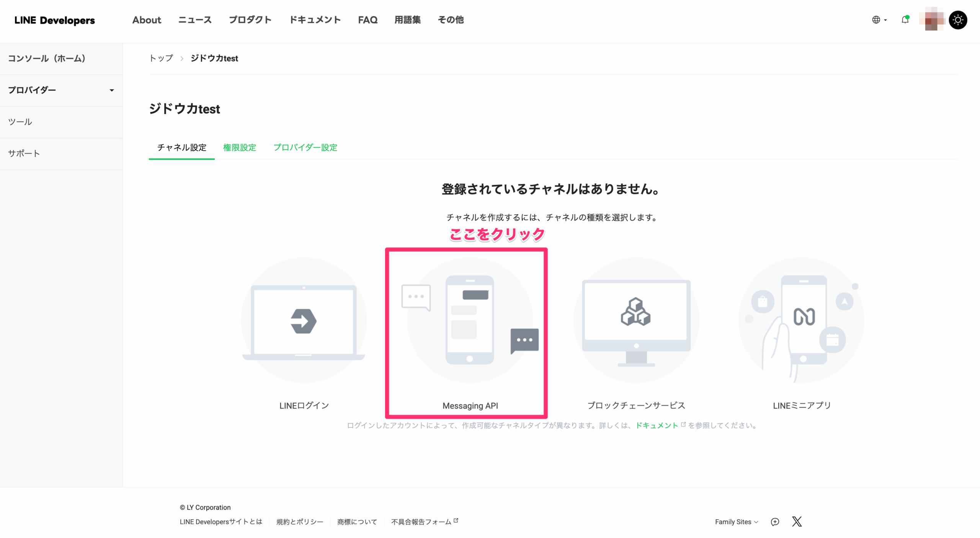Switch to the プロバイダー設定 tab
Image resolution: width=980 pixels, height=538 pixels.
coord(305,148)
